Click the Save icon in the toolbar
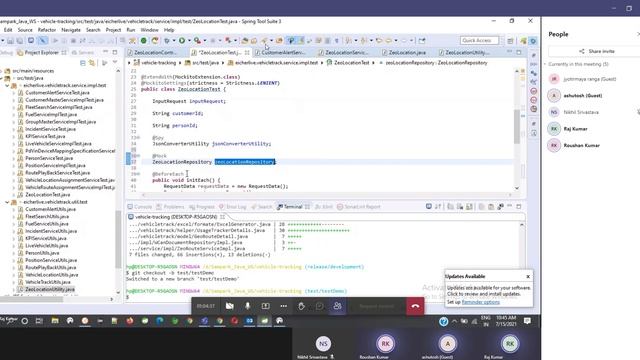This screenshot has height=360, width=640. (x=10, y=41)
